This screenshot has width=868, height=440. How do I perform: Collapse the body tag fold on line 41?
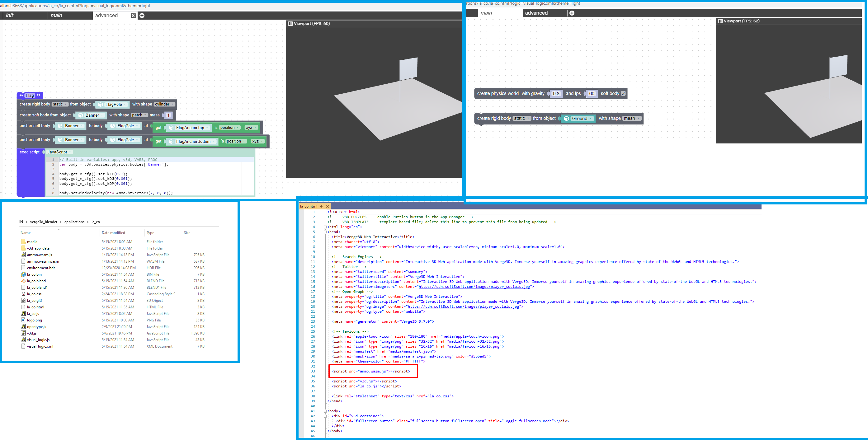tap(325, 411)
